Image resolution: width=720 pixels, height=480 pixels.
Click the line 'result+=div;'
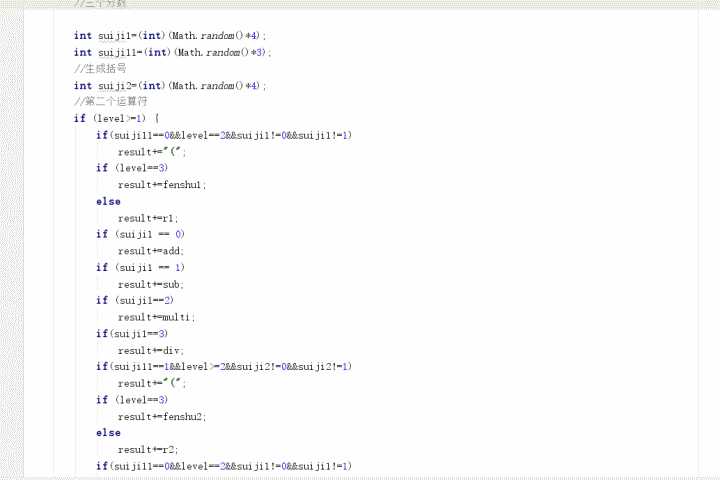point(151,350)
